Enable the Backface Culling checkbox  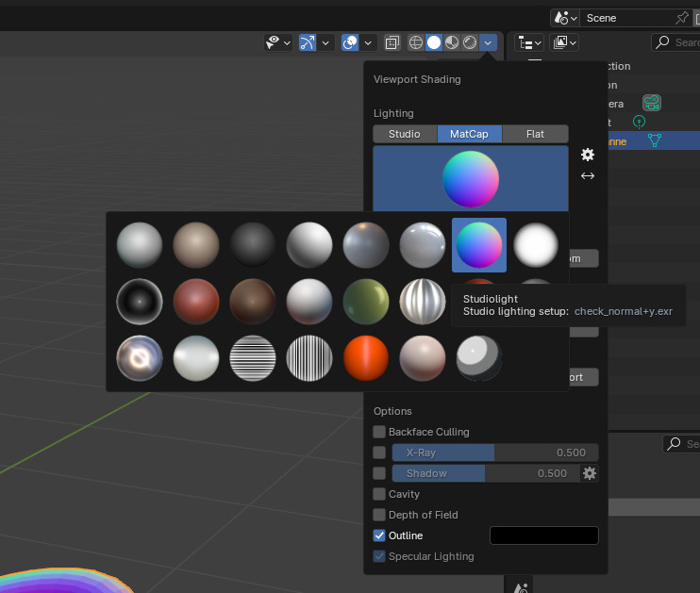pos(380,432)
